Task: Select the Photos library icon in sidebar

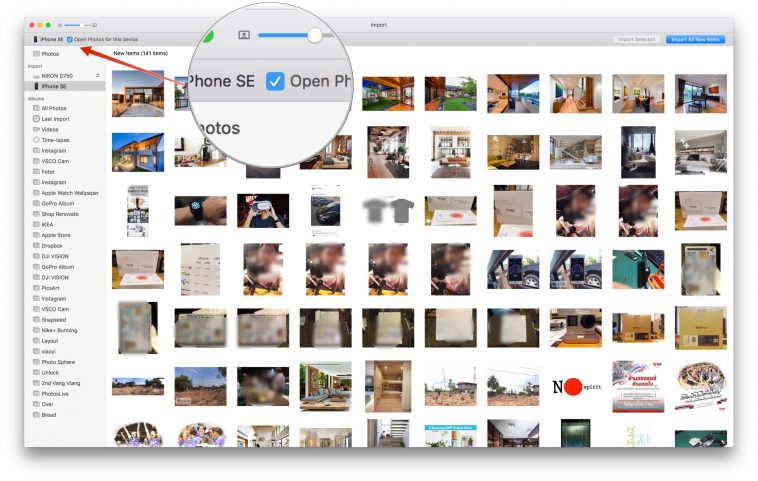Action: click(37, 53)
